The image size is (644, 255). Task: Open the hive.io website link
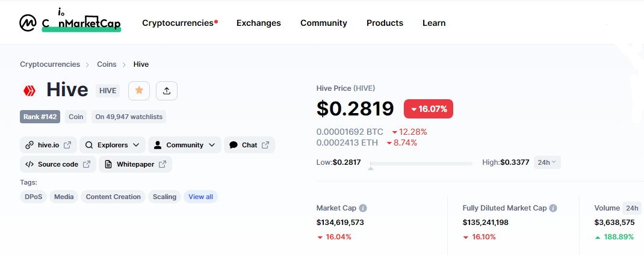pyautogui.click(x=48, y=145)
